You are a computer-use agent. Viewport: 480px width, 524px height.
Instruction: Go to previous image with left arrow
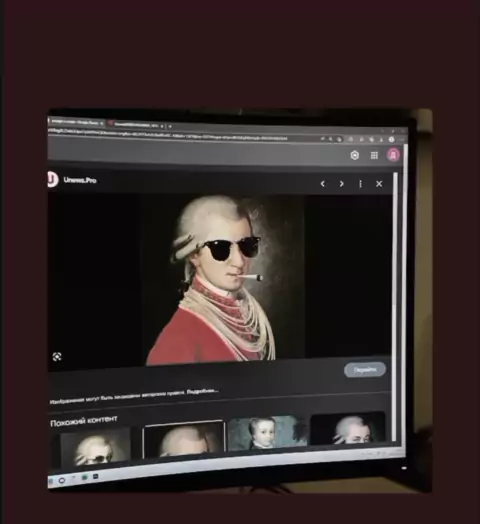pyautogui.click(x=323, y=184)
